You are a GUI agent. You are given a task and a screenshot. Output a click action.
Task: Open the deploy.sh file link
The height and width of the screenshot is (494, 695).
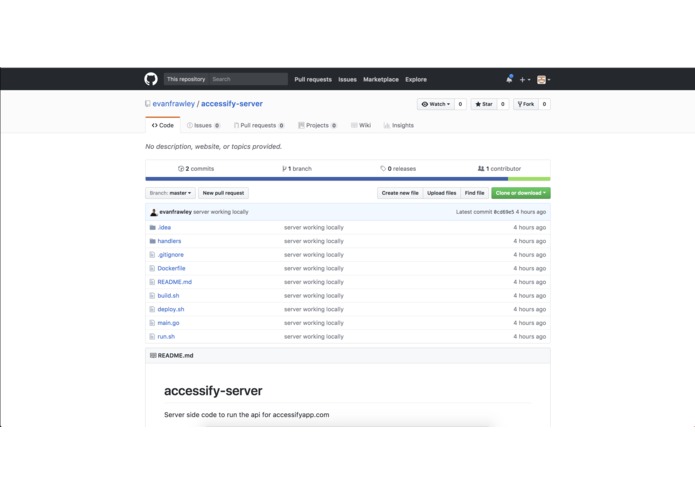click(171, 309)
